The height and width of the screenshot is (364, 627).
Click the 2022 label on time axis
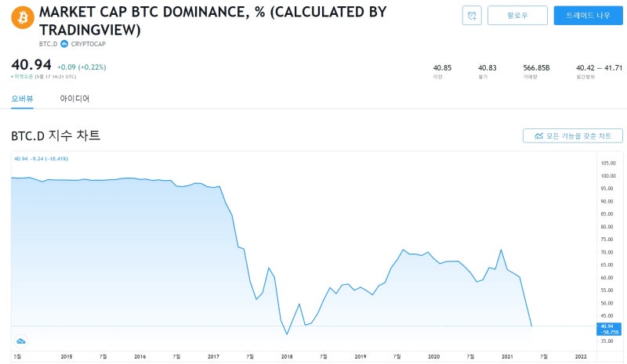point(581,356)
